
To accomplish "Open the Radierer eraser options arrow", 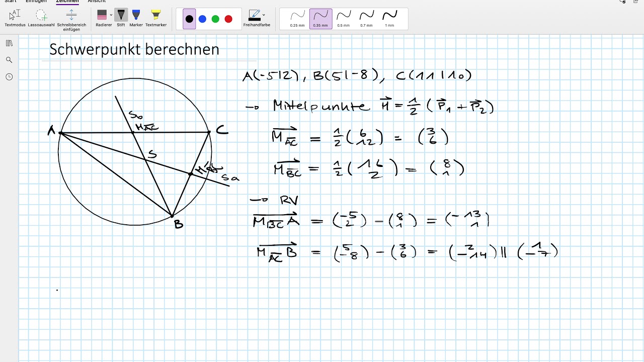I will click(111, 15).
